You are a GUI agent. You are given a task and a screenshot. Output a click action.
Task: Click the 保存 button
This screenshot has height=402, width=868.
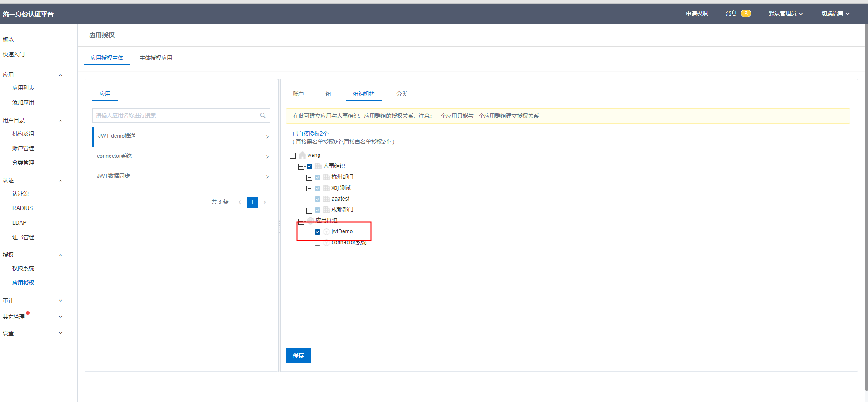pos(298,356)
